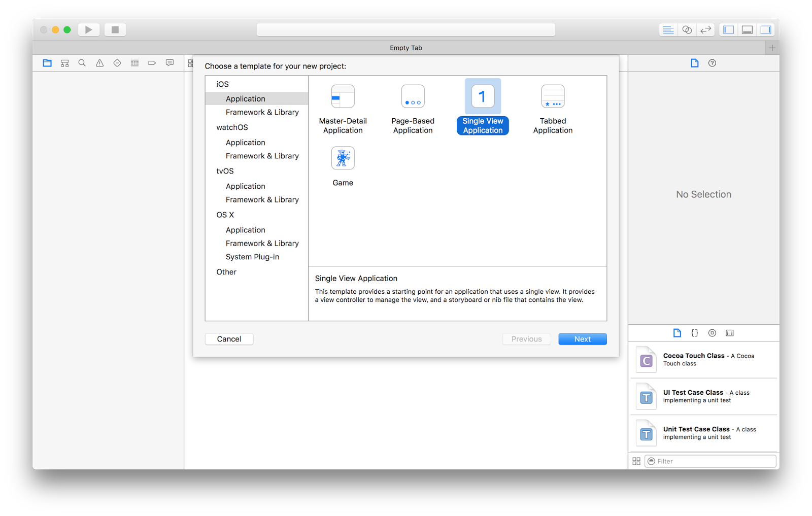Toggle the Navigator panel visibility
The image size is (812, 516).
click(728, 30)
